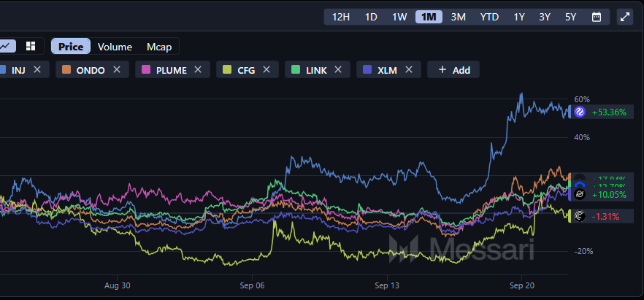Viewport: 644px width, 300px height.
Task: Choose the YTD time range
Action: (x=489, y=17)
